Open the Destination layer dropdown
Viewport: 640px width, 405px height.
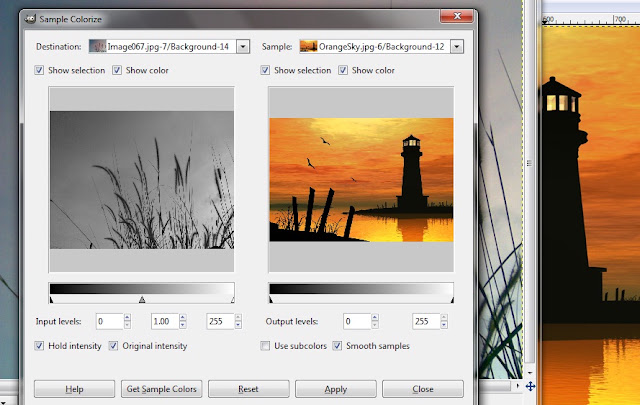[x=243, y=47]
